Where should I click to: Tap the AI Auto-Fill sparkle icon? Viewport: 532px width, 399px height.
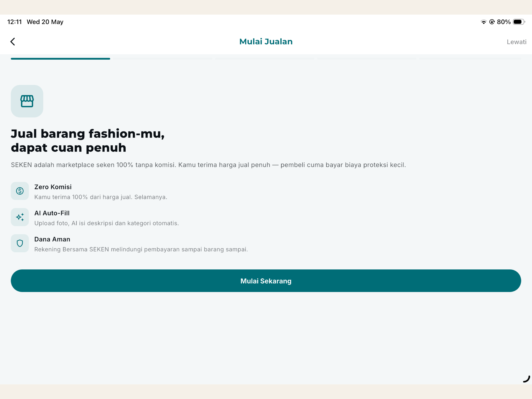(20, 217)
